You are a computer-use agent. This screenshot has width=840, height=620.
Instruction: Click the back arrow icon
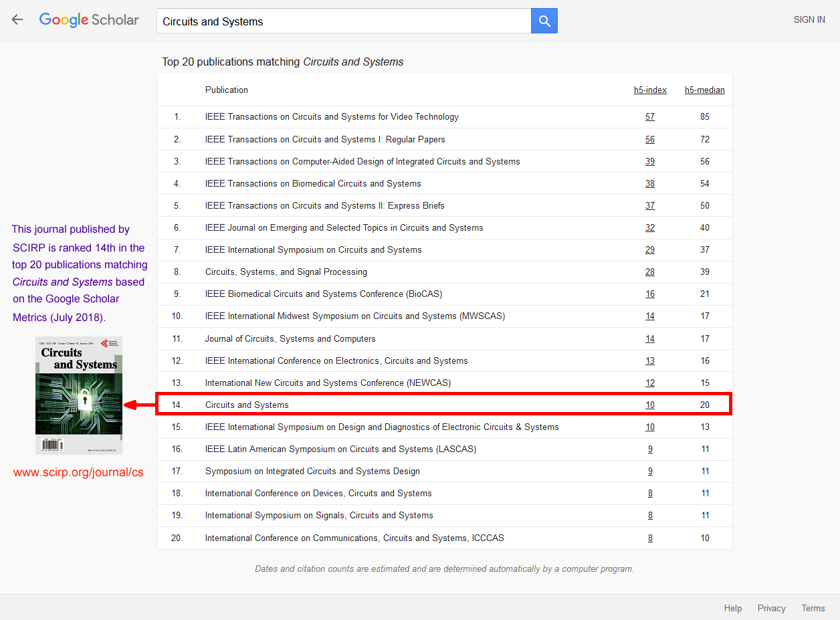17,20
